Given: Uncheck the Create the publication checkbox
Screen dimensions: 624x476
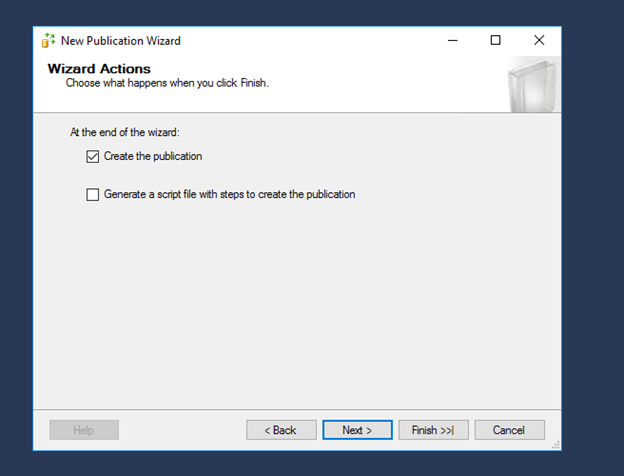Looking at the screenshot, I should (93, 156).
